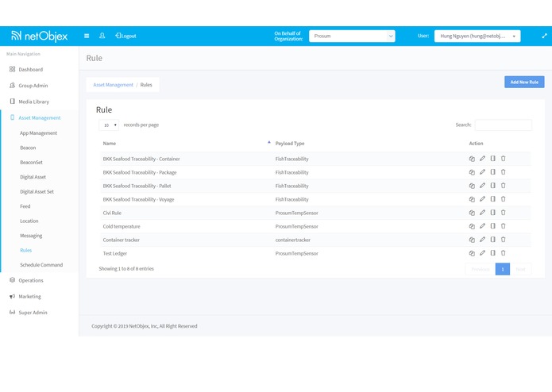Expand the Operations menu
552x392 pixels.
pos(31,281)
